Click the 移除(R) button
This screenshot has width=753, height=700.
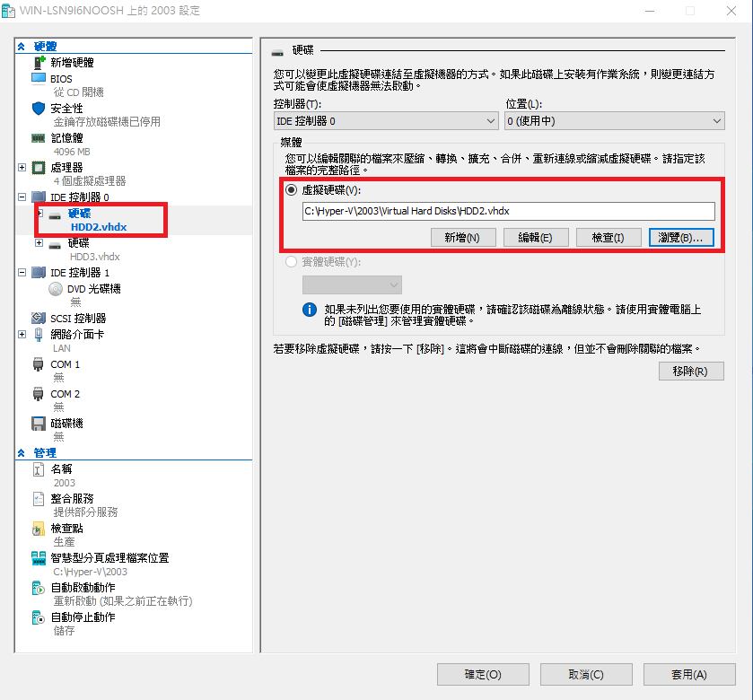pyautogui.click(x=691, y=372)
